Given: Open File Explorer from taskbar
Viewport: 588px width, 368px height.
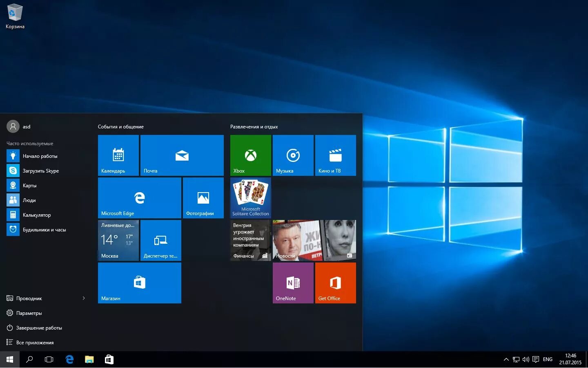Looking at the screenshot, I should (x=89, y=359).
